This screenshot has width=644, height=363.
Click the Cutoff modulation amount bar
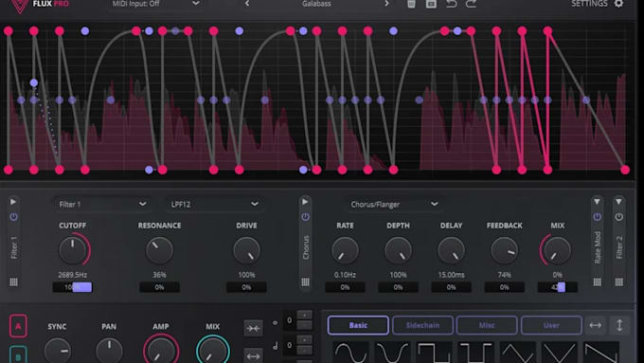[73, 287]
